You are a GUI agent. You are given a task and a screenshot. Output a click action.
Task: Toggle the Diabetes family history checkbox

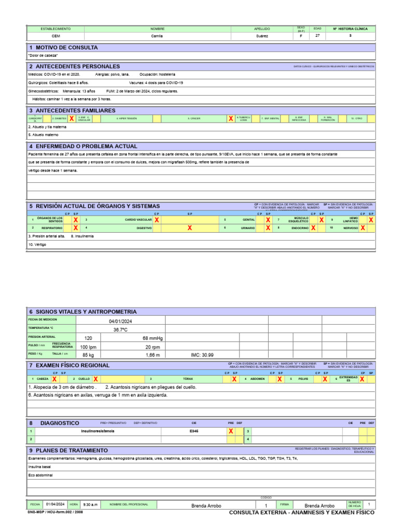[72, 118]
